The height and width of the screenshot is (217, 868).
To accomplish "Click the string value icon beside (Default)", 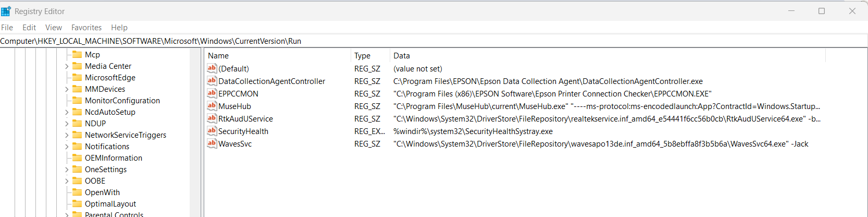I will 212,68.
